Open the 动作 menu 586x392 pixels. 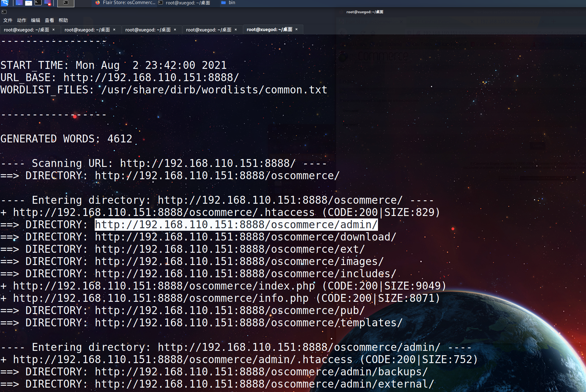click(x=22, y=20)
